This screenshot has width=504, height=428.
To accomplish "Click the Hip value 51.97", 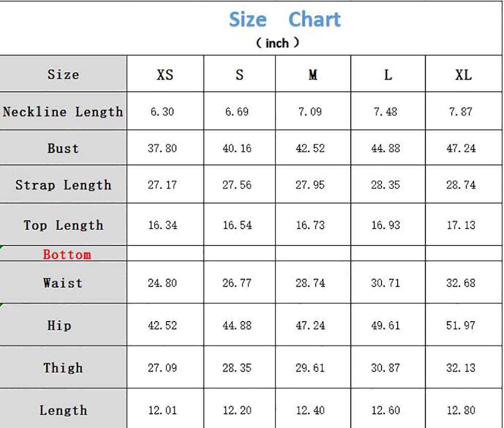I will (461, 326).
